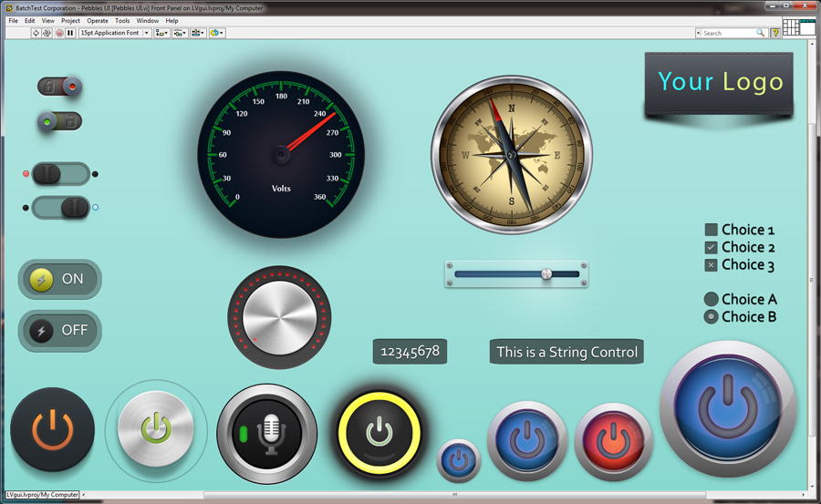The image size is (821, 504).
Task: Click the Run arrow toolbar icon
Action: click(x=36, y=33)
